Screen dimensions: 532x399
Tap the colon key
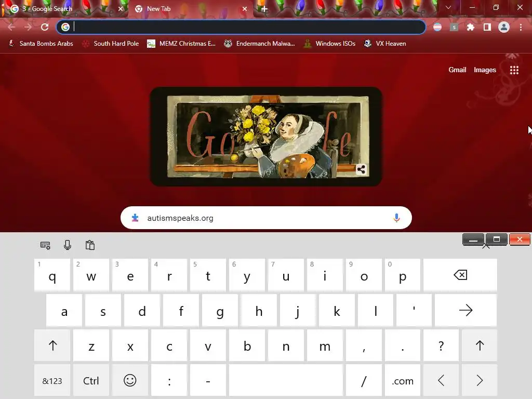(x=169, y=380)
